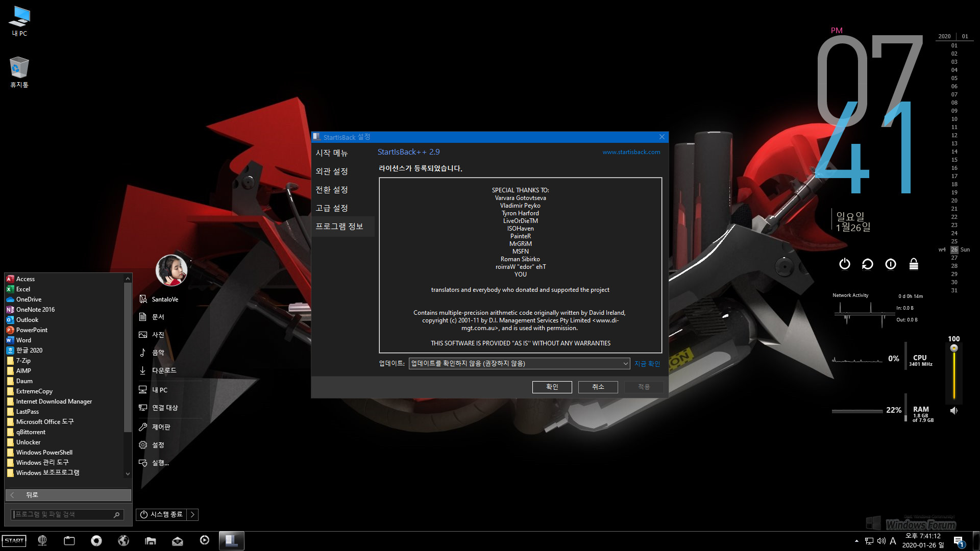The height and width of the screenshot is (551, 980).
Task: Click the tray network icon
Action: [x=869, y=541]
